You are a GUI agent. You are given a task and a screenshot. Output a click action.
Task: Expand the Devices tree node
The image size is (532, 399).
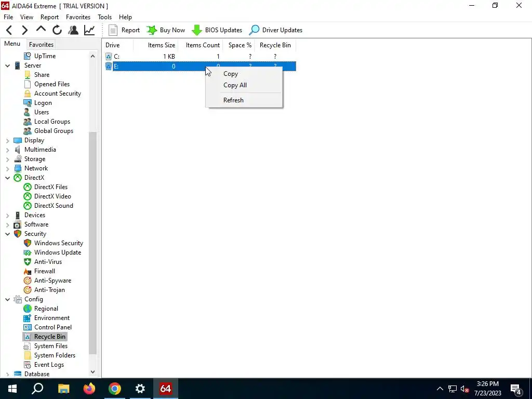coord(7,215)
